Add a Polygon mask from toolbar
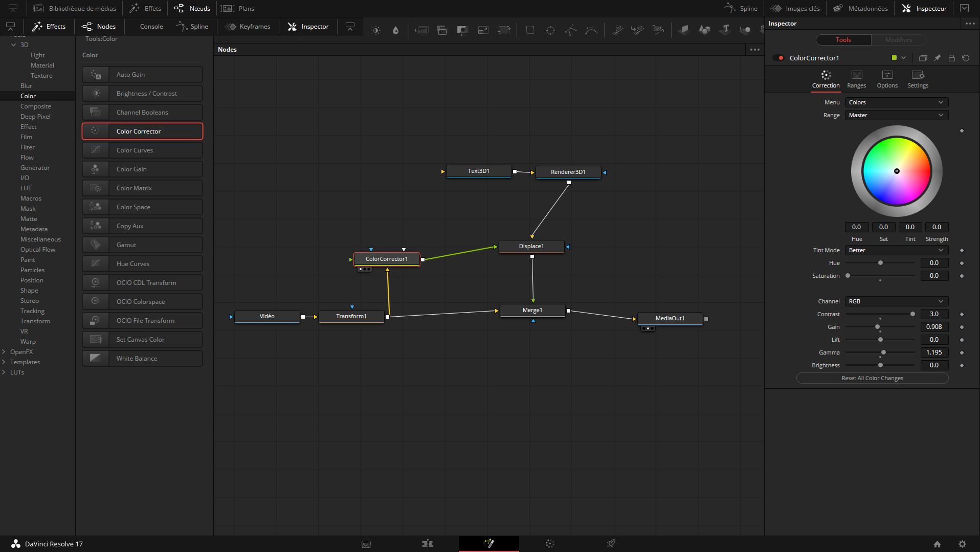This screenshot has height=552, width=980. (x=571, y=30)
